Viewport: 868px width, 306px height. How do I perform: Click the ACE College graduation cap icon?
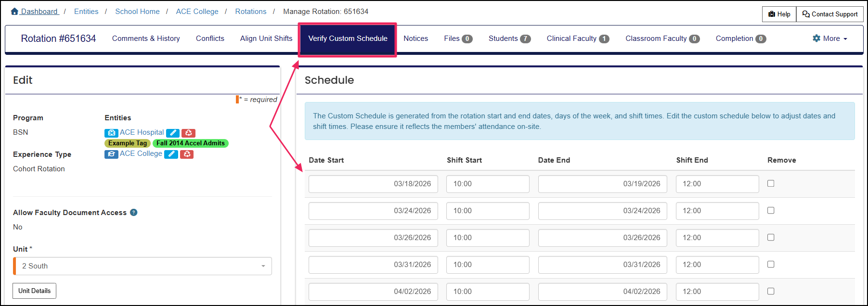pos(111,154)
